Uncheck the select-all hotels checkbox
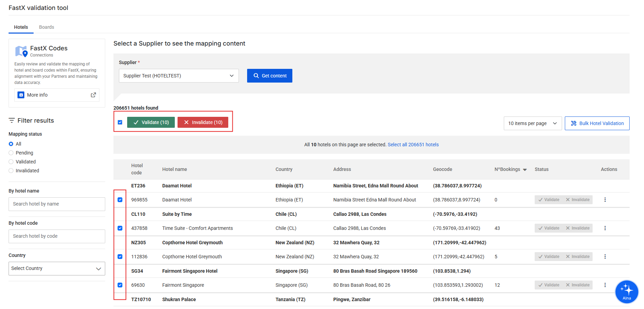 120,122
